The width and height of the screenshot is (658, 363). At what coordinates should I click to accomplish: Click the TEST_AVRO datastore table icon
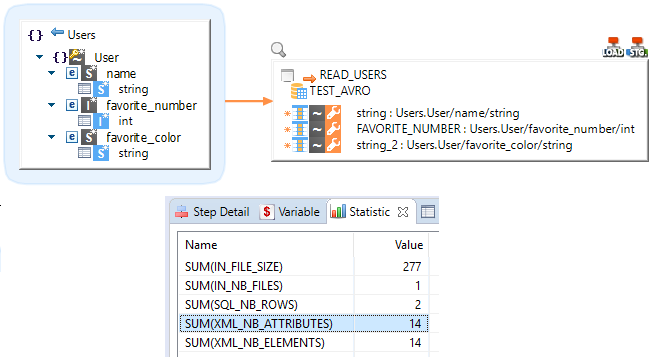click(x=299, y=91)
